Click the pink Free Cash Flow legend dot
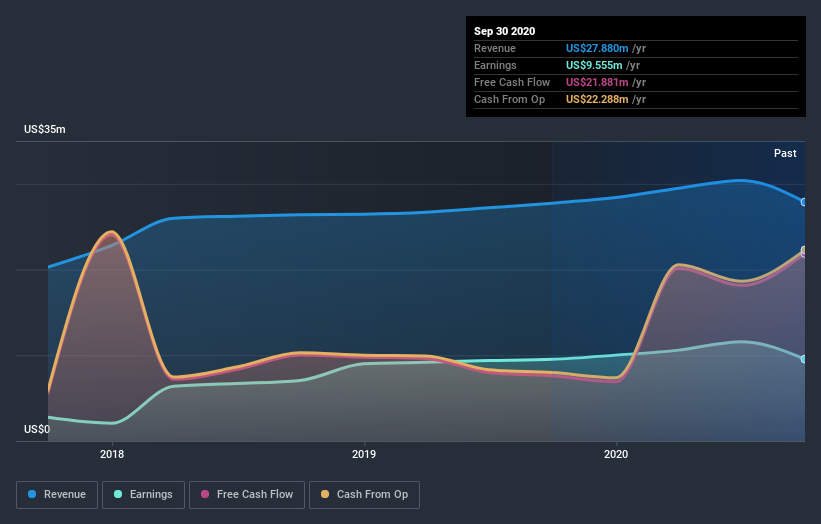This screenshot has width=821, height=524. 205,494
